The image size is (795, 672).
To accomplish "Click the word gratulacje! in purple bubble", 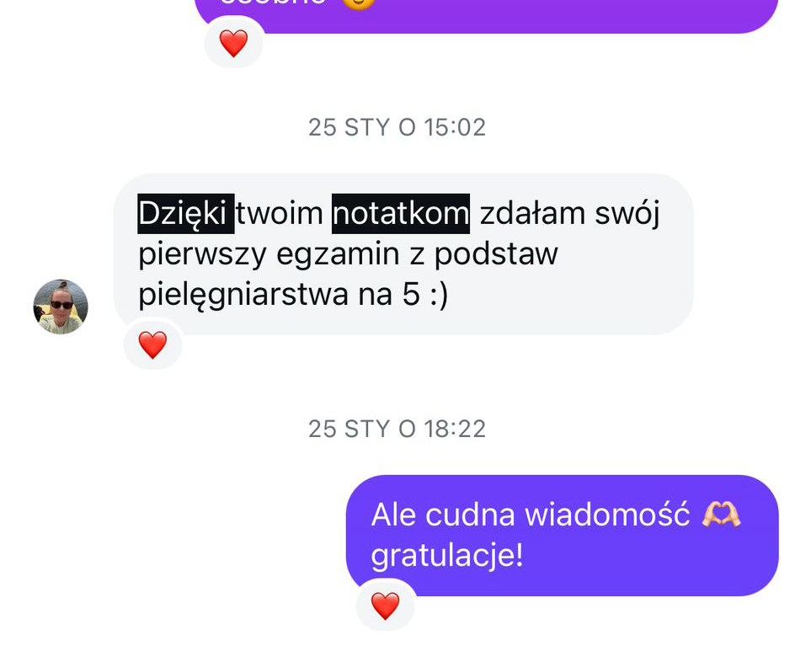I will (x=446, y=557).
